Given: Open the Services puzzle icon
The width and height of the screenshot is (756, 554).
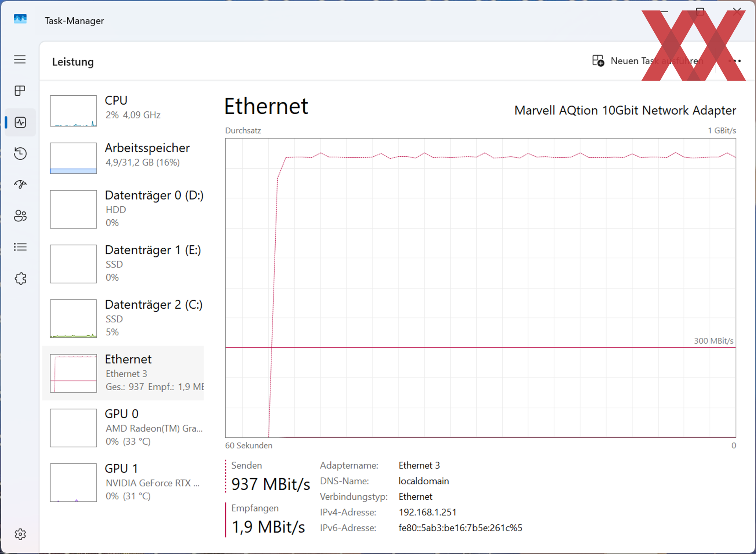Looking at the screenshot, I should pyautogui.click(x=20, y=278).
